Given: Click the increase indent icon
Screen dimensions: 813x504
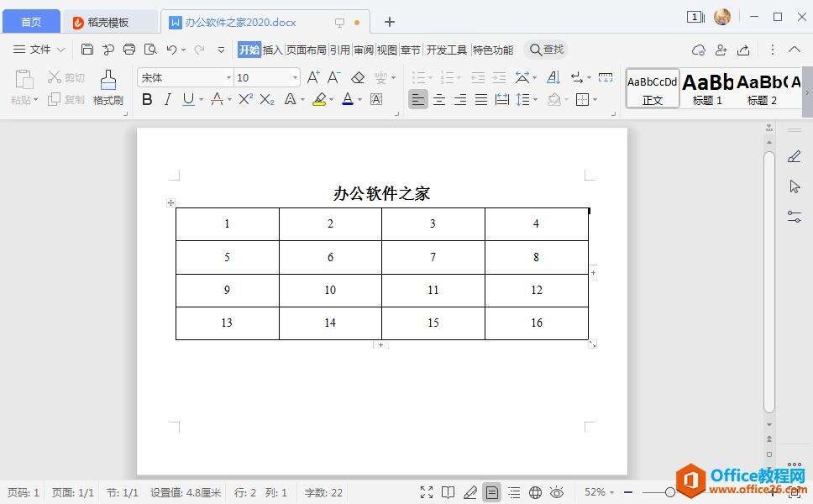Looking at the screenshot, I should click(x=500, y=78).
